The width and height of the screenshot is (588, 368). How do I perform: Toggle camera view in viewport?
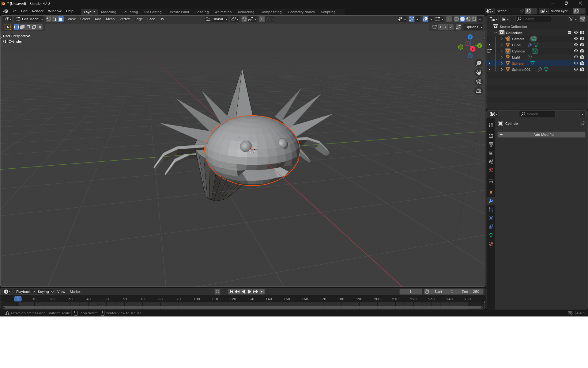tap(479, 82)
